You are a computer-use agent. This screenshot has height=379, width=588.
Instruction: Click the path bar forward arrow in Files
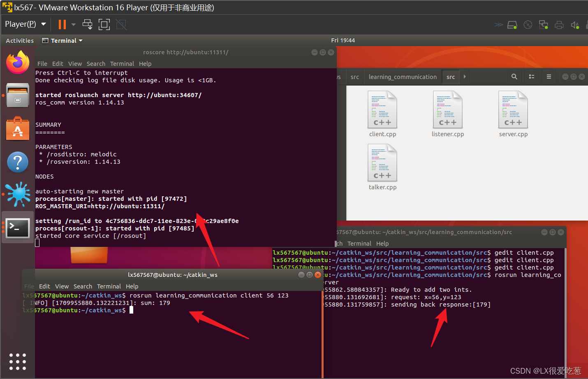click(465, 77)
